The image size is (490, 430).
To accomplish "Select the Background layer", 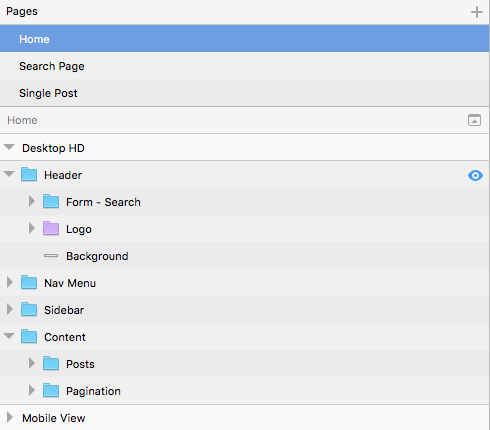I will coord(245,256).
